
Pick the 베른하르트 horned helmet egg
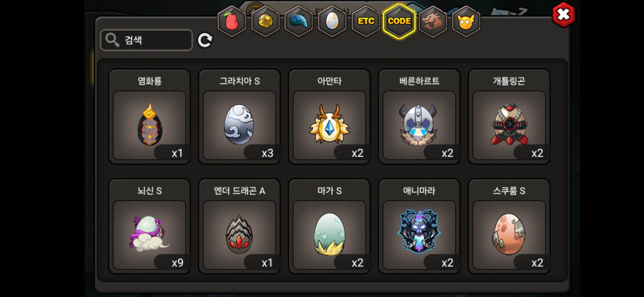(419, 117)
